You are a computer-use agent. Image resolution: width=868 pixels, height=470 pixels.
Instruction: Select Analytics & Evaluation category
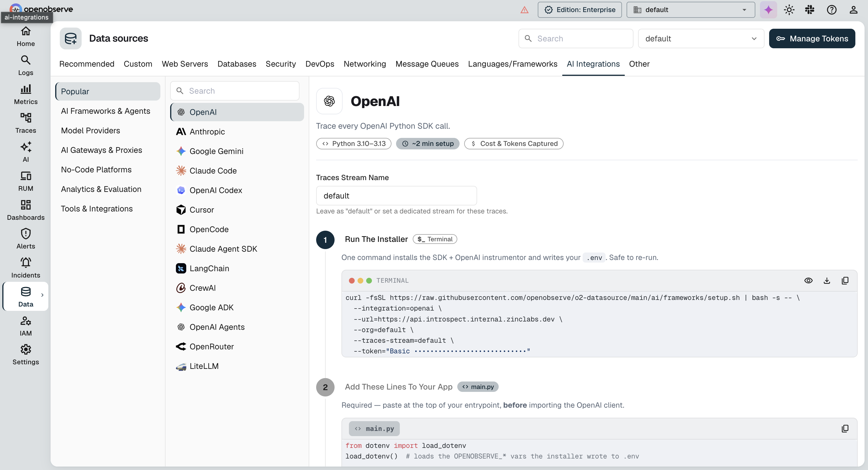tap(108, 189)
